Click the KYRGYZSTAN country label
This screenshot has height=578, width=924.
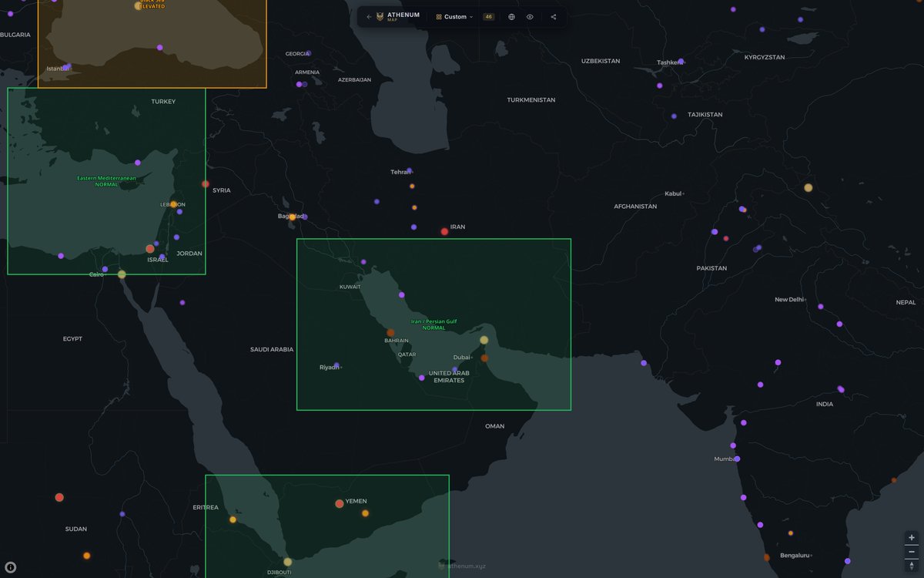(765, 57)
